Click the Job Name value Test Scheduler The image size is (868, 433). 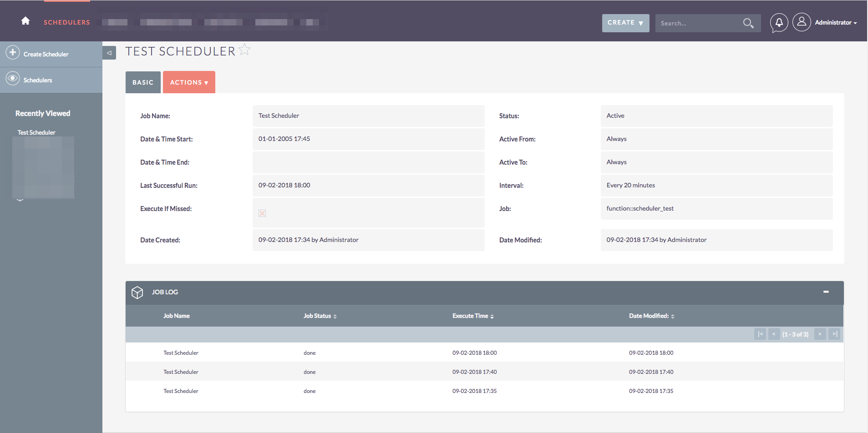(279, 116)
